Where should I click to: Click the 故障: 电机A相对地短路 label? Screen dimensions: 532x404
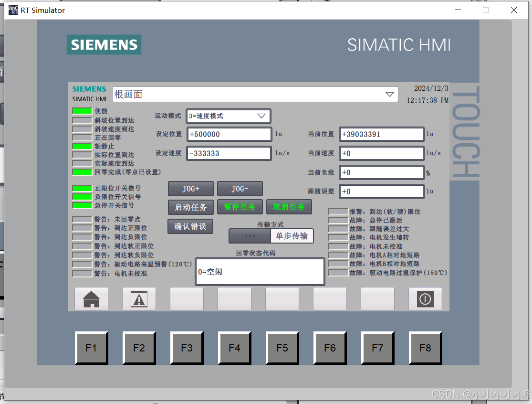tap(385, 255)
